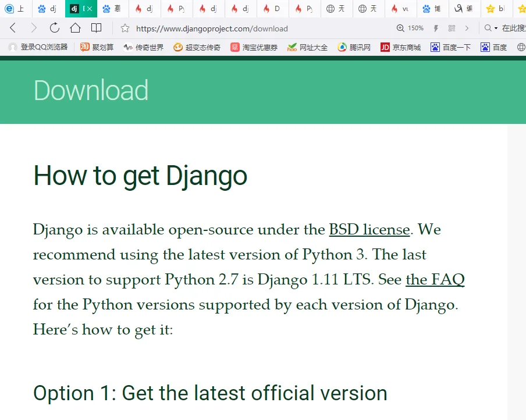The width and height of the screenshot is (526, 420).
Task: Show the page QR code
Action: click(452, 28)
